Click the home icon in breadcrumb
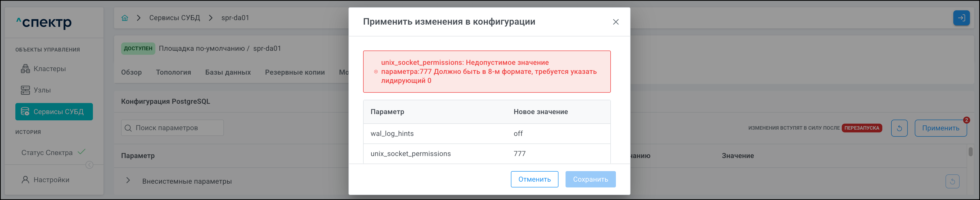 coord(125,18)
